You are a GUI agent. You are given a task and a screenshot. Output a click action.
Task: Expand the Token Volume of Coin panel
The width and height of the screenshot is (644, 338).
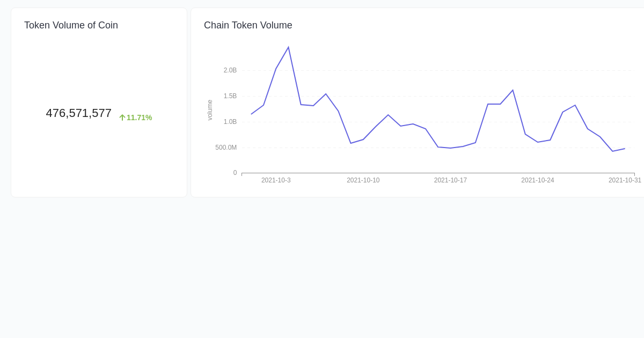pyautogui.click(x=99, y=102)
